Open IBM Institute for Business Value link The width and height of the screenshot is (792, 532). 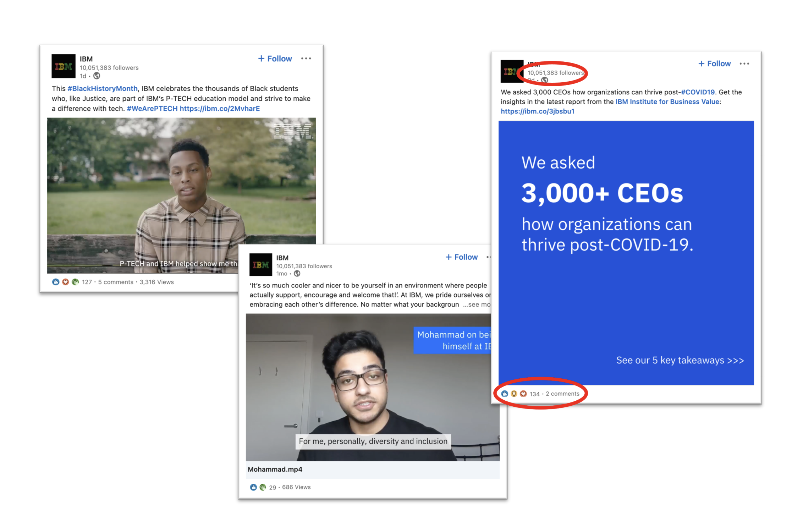click(667, 102)
